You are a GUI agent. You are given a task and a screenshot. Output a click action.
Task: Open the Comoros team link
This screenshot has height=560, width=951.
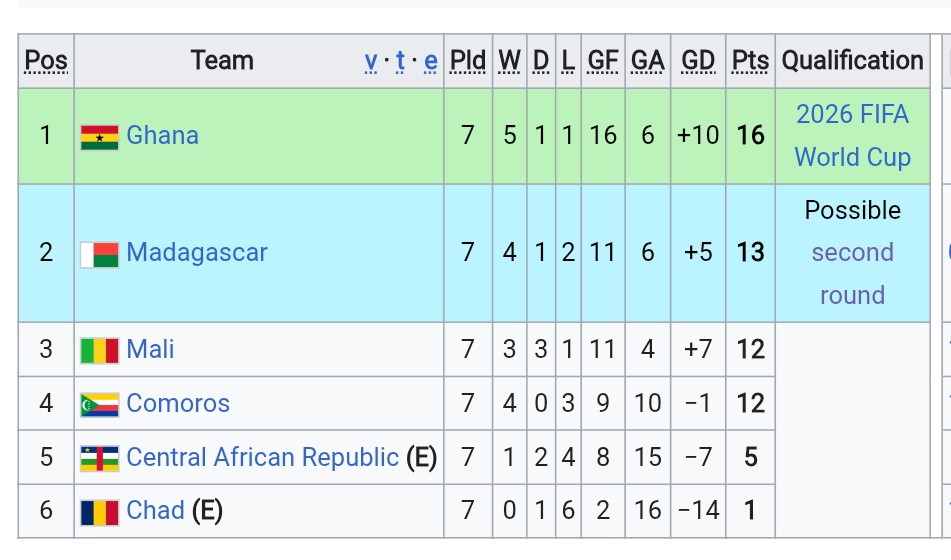tap(178, 403)
